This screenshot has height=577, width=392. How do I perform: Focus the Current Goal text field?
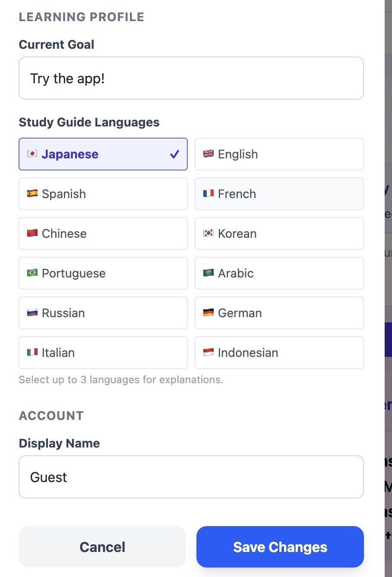(x=191, y=79)
